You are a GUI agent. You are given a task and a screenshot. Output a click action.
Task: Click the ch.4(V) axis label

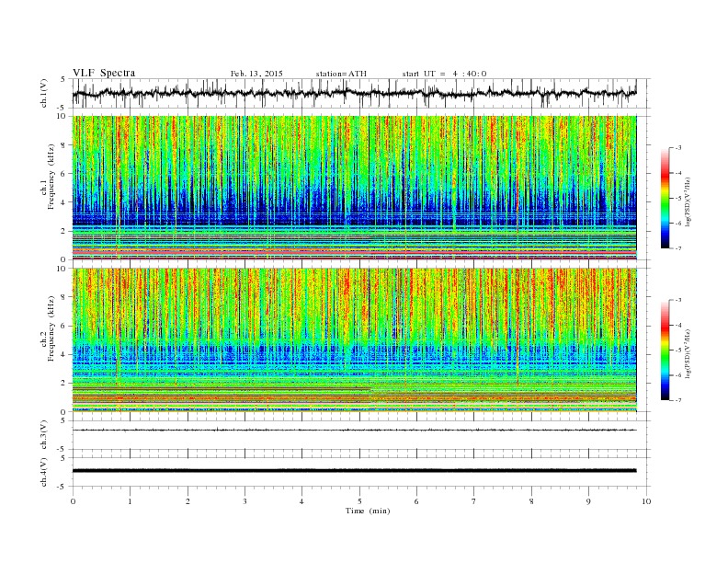44,472
